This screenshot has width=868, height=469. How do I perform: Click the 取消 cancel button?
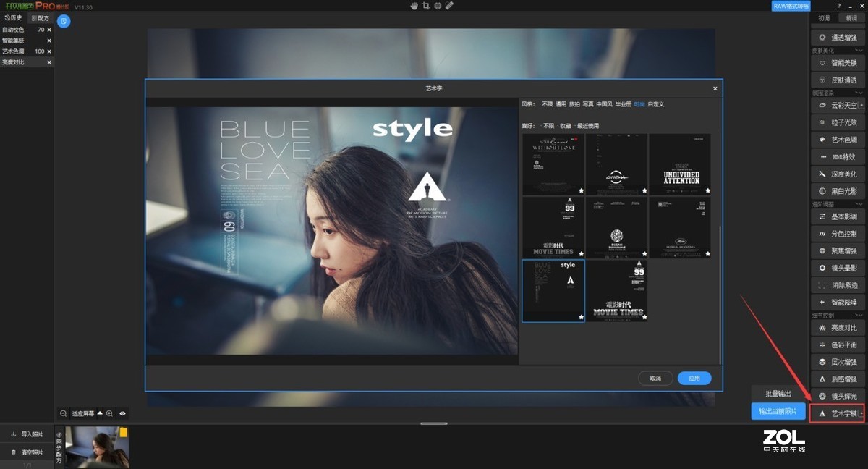[655, 378]
